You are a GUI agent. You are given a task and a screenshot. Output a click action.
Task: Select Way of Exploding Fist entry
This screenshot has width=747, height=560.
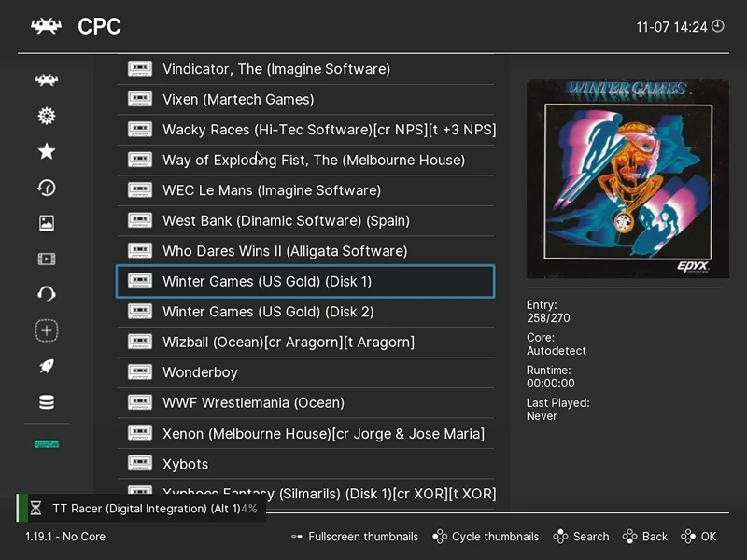(305, 160)
